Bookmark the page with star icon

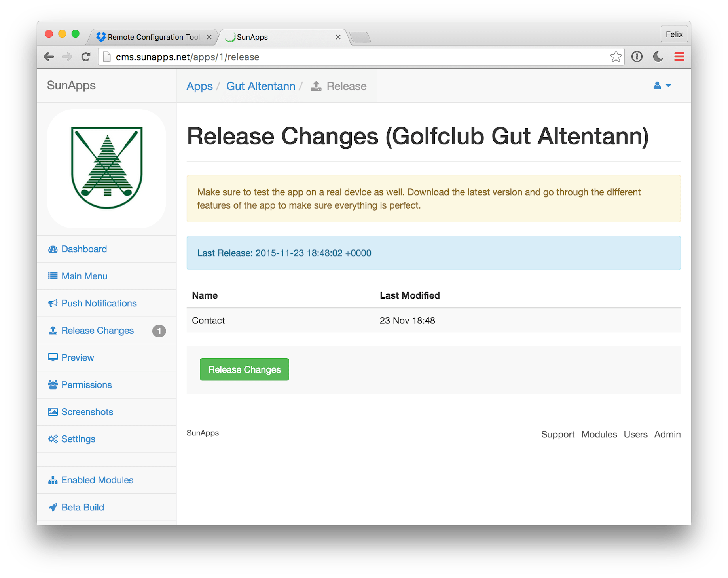tap(616, 57)
